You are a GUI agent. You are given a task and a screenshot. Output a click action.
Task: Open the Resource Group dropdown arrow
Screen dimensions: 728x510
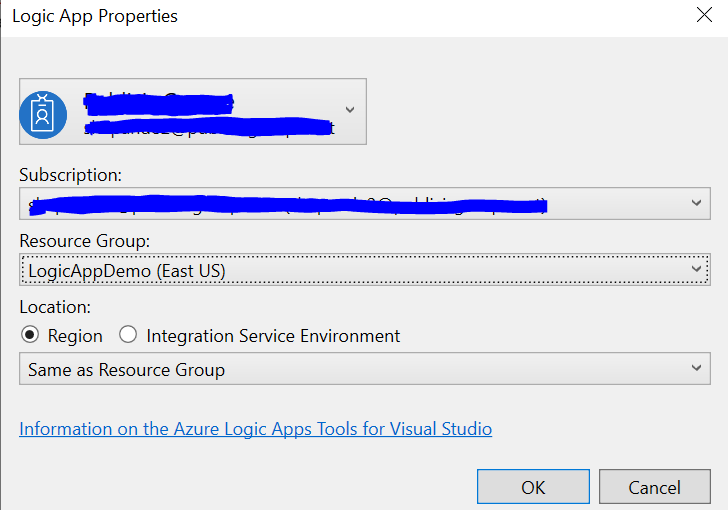696,269
